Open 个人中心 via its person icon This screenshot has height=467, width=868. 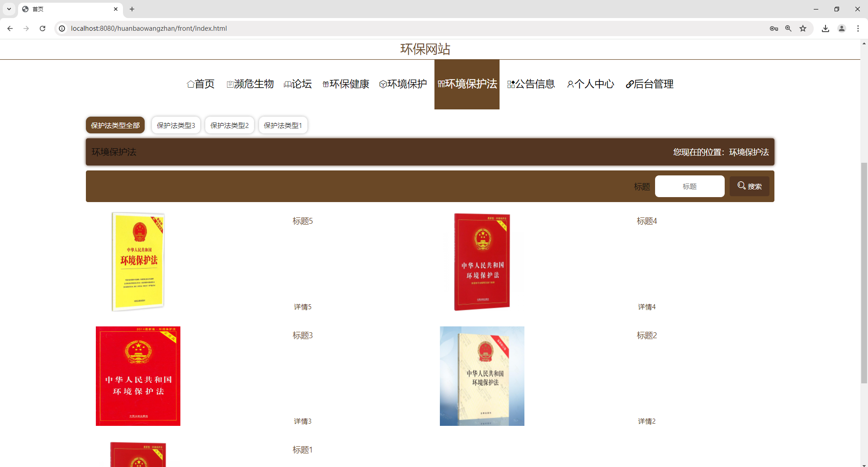571,84
